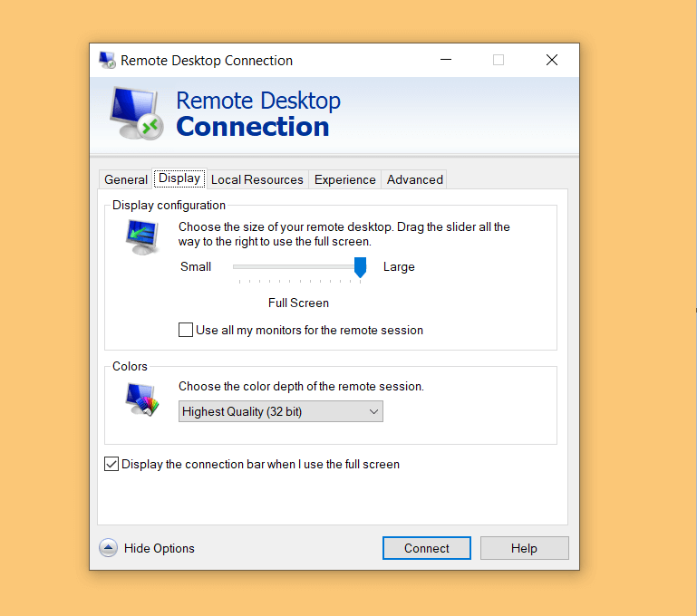
Task: Close the Remote Desktop Connection window
Action: click(x=552, y=60)
